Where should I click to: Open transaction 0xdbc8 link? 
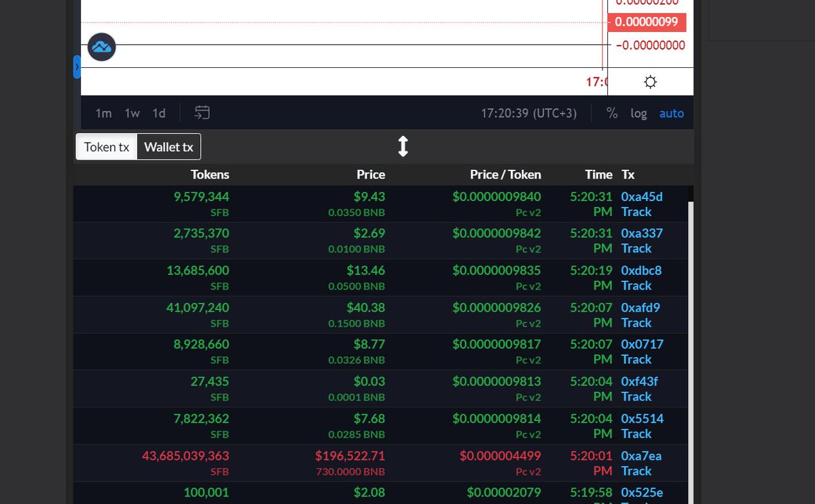(x=641, y=270)
